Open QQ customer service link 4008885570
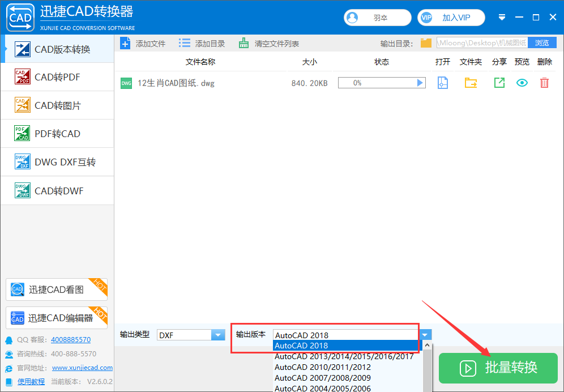Screen dimensions: 564x392 pos(71,339)
